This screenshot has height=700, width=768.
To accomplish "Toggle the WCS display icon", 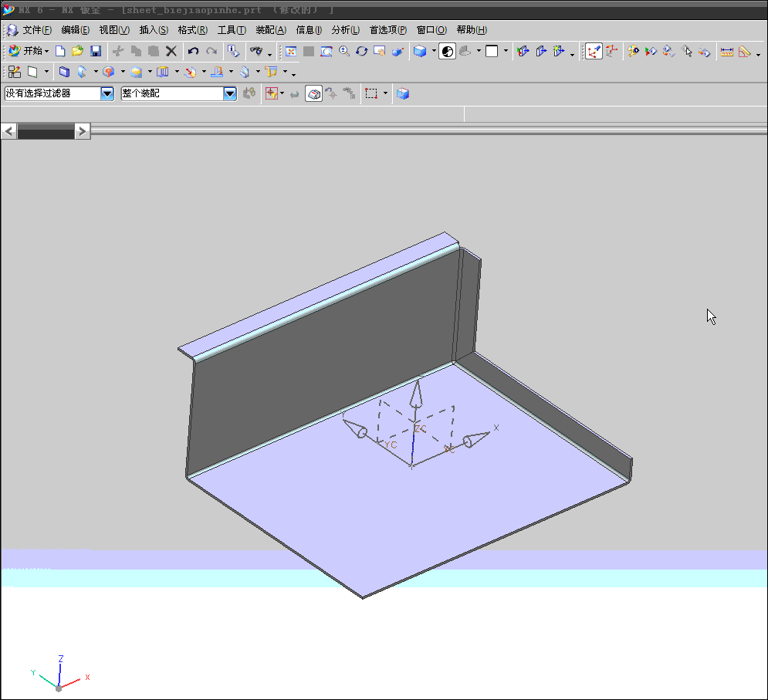I will (x=594, y=51).
